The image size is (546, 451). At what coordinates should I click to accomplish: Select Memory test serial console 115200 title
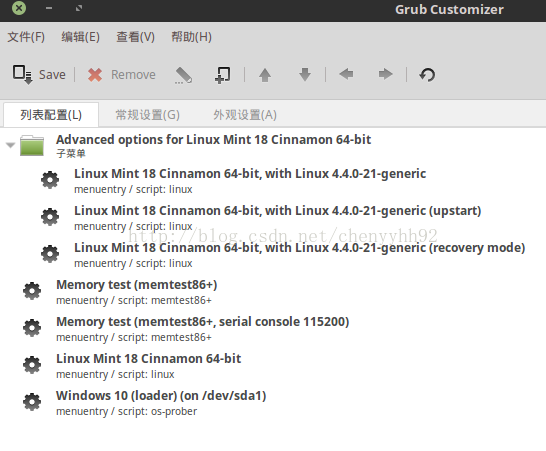(203, 322)
